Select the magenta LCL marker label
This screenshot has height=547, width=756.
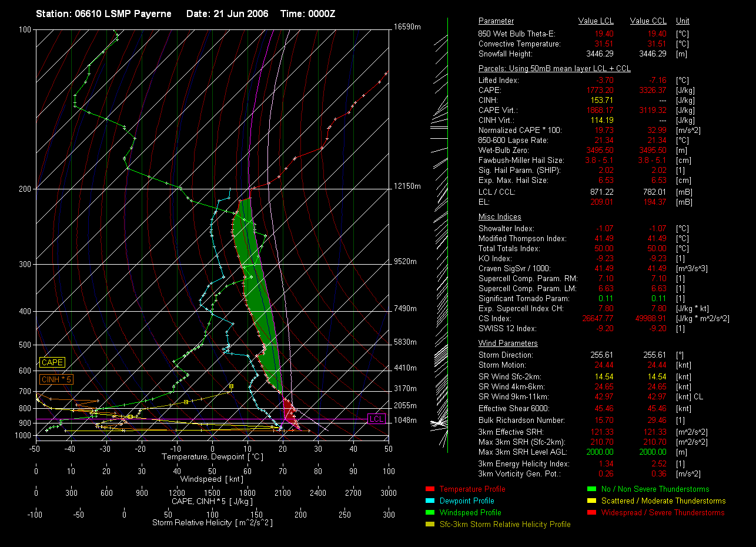pyautogui.click(x=376, y=419)
